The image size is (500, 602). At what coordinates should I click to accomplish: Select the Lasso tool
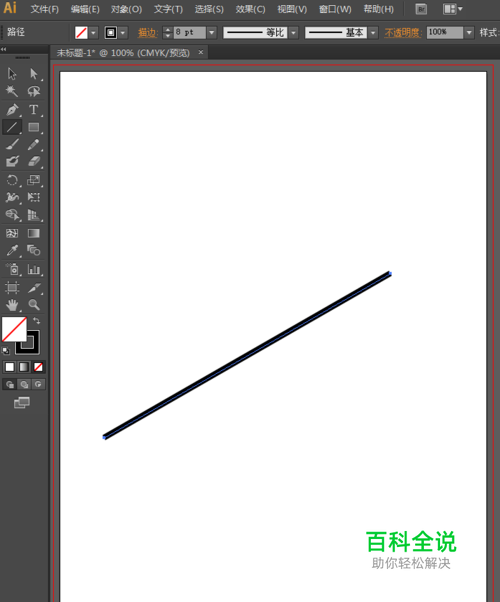click(x=33, y=91)
